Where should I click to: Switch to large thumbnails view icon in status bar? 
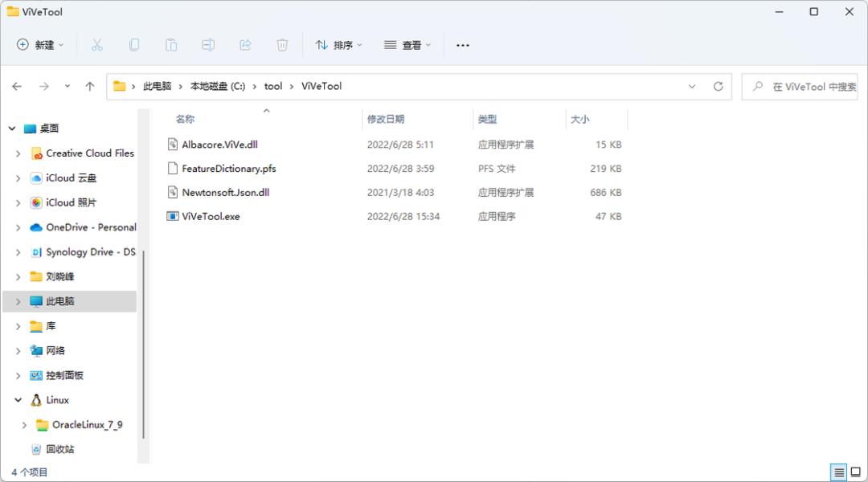tap(855, 472)
